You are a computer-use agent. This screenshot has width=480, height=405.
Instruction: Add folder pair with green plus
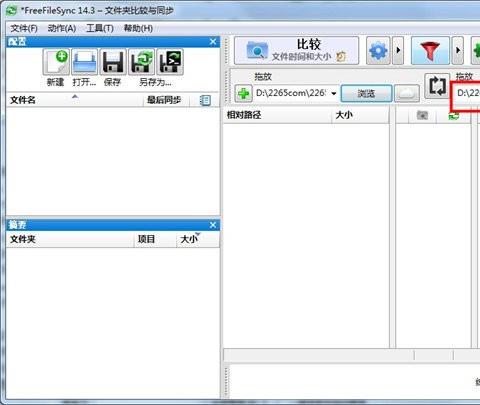pos(243,93)
